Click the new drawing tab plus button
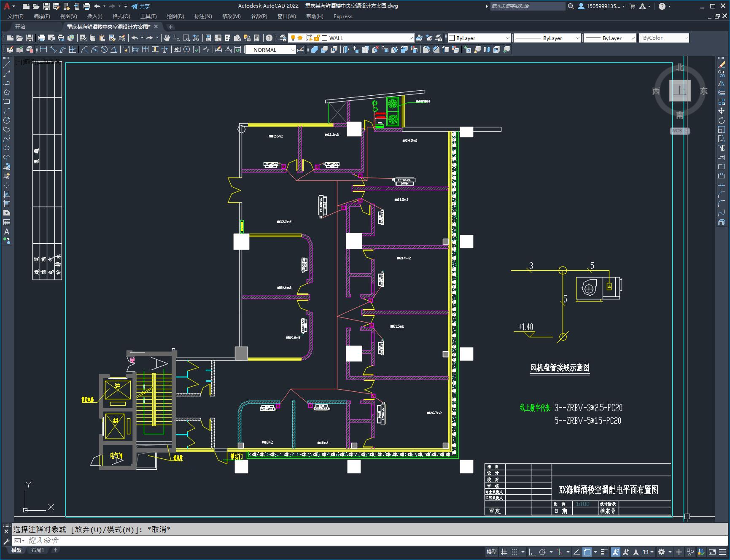This screenshot has width=730, height=560. click(x=171, y=27)
